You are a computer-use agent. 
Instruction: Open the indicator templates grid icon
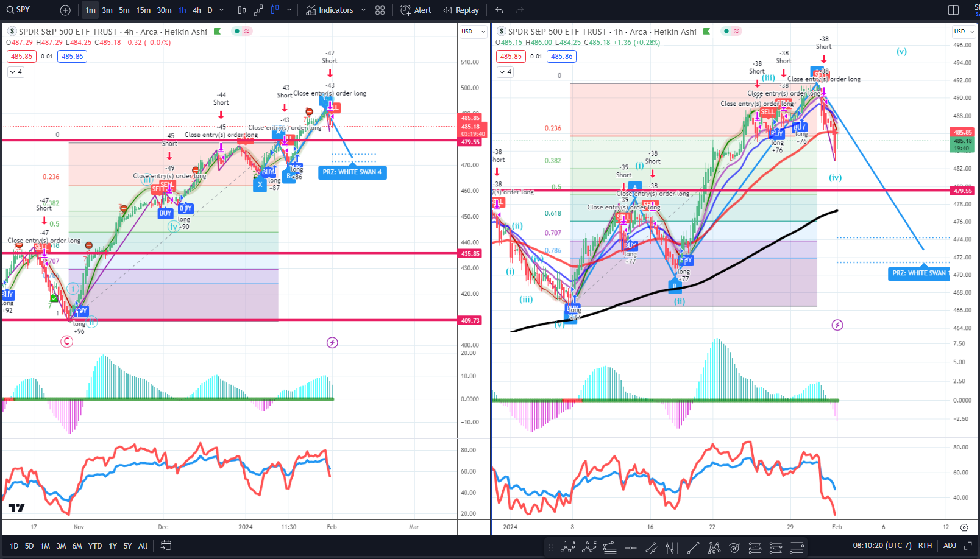[x=380, y=10]
